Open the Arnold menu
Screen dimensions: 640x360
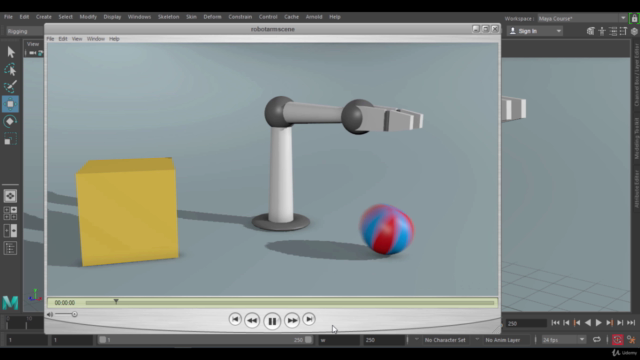tap(314, 17)
